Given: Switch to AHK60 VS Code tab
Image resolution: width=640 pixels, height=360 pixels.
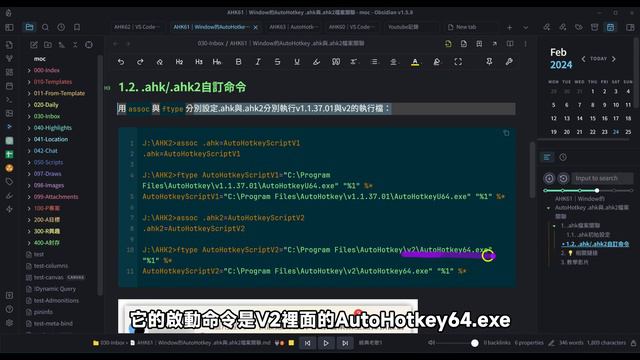Looking at the screenshot, I should coord(351,27).
